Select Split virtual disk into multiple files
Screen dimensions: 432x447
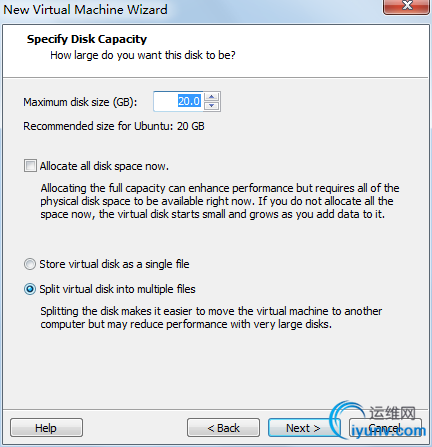pyautogui.click(x=30, y=289)
